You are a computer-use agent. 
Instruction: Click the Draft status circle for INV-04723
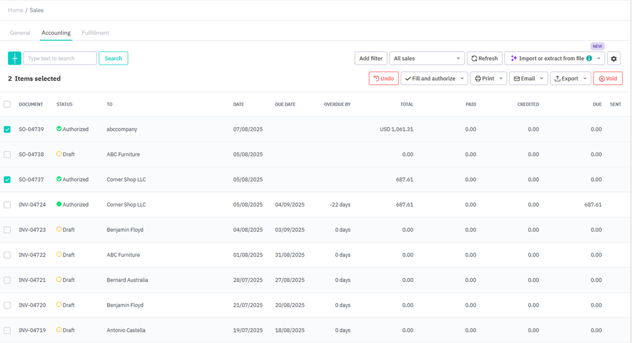click(59, 230)
